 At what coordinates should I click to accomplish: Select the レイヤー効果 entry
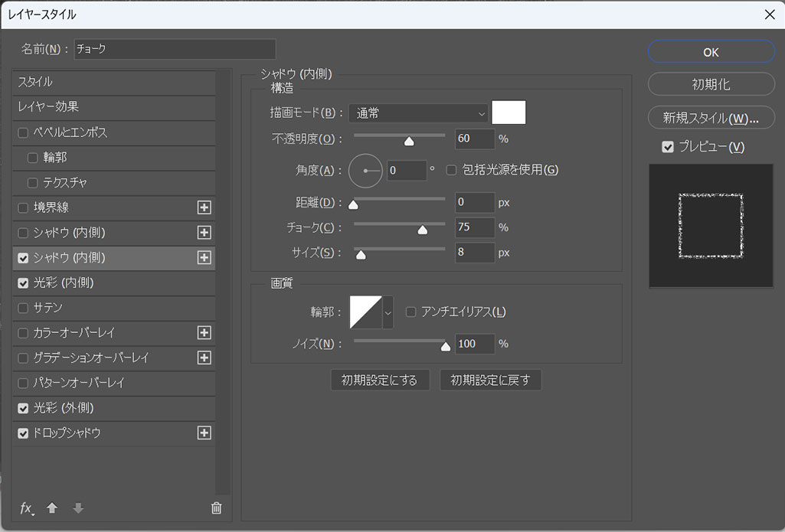[114, 107]
